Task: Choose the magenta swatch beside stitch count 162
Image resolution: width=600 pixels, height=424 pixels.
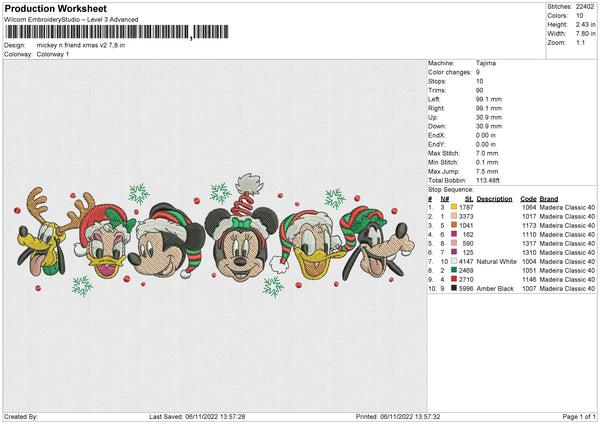Action: [x=454, y=234]
